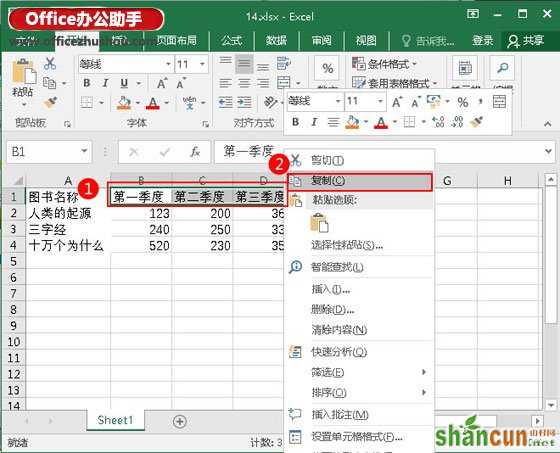
Task: Toggle center horizontal align in ribbon
Action: coord(245,83)
